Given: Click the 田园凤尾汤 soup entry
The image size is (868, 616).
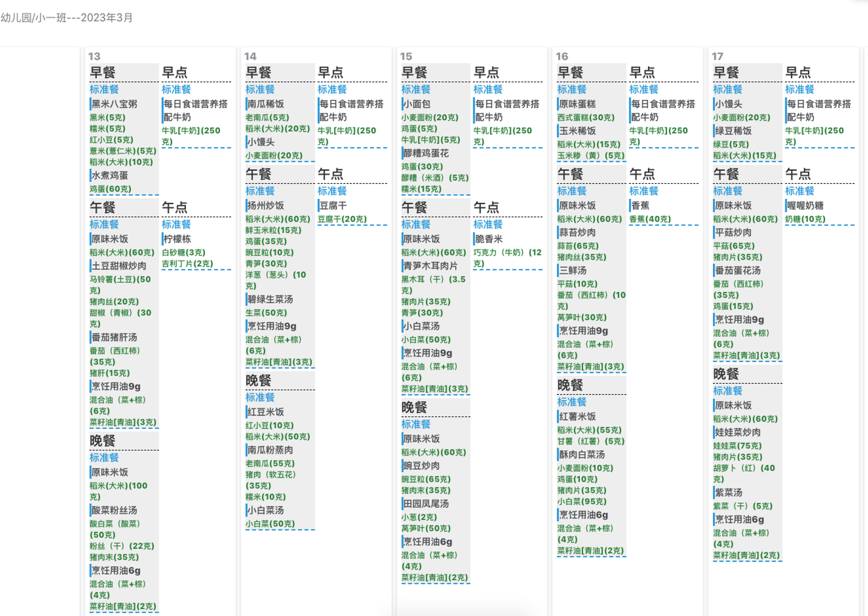Looking at the screenshot, I should (x=426, y=503).
